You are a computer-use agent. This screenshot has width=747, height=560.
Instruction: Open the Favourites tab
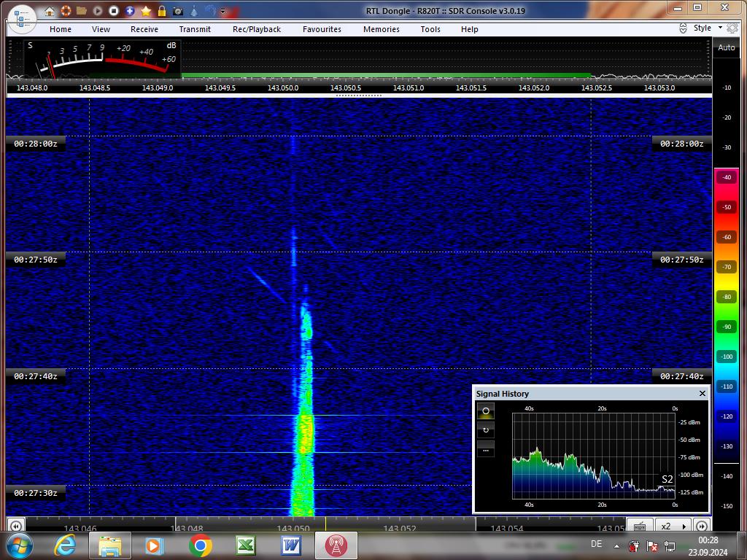coord(322,29)
